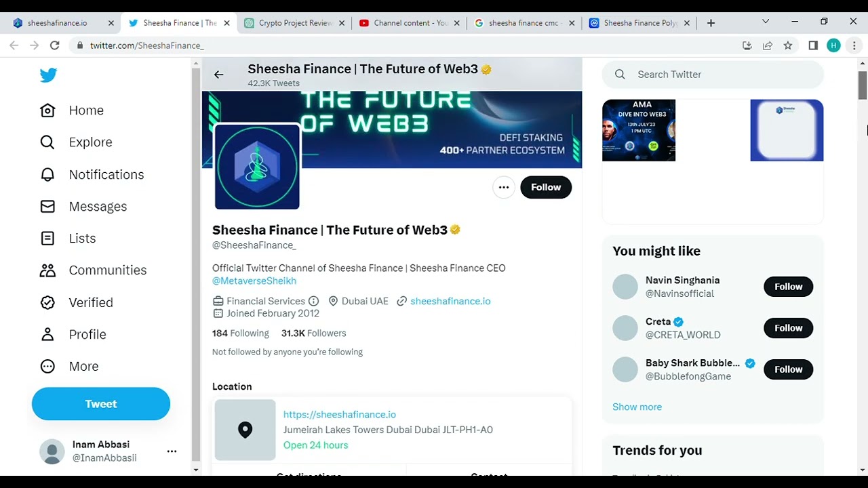
Task: Switch to Sheesha Finance Polygon tab
Action: [x=639, y=23]
